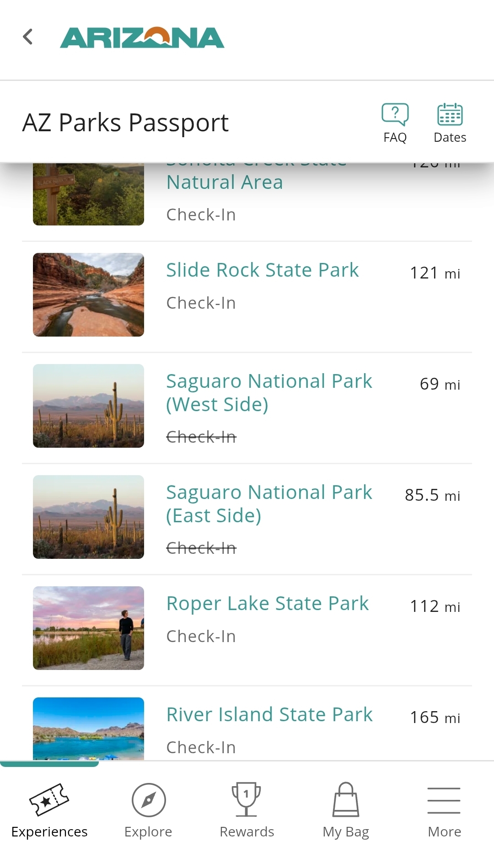Screen dimensions: 494x868
Task: Tap the Slide Rock red canyon thumbnail
Action: click(88, 295)
